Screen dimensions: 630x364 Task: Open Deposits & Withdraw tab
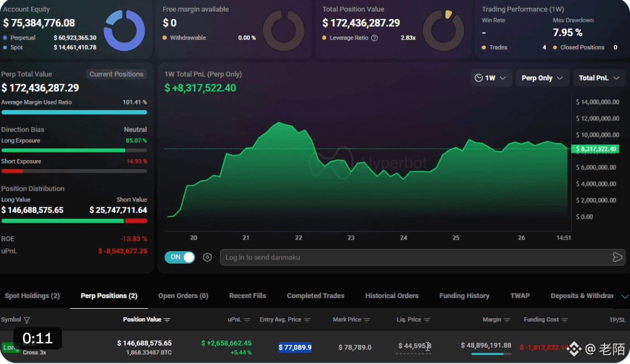pyautogui.click(x=582, y=296)
